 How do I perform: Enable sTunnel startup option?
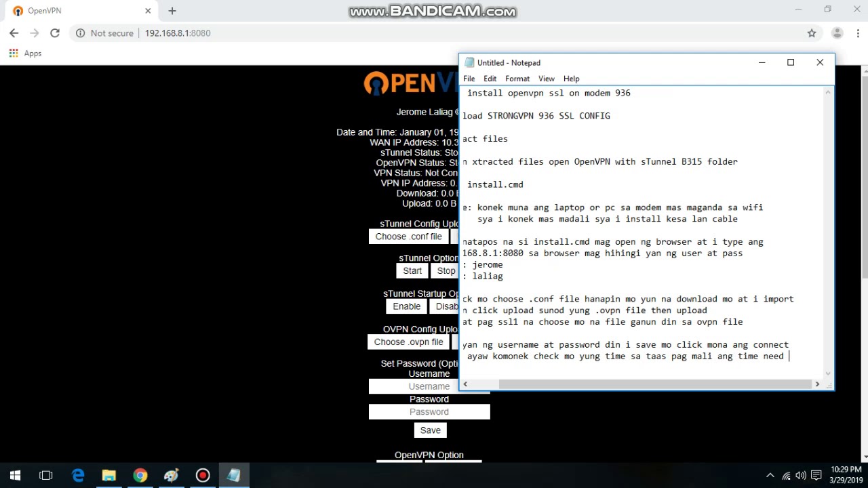pyautogui.click(x=407, y=306)
